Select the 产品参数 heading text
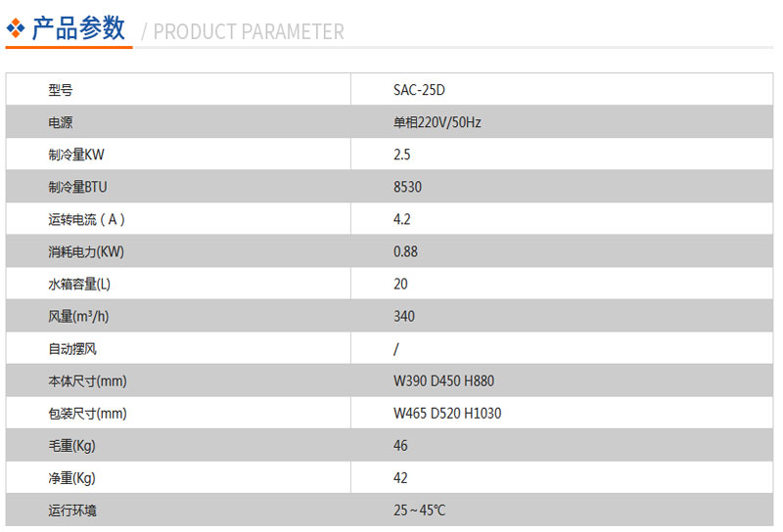Viewport: 783px width, 532px height. (x=78, y=28)
